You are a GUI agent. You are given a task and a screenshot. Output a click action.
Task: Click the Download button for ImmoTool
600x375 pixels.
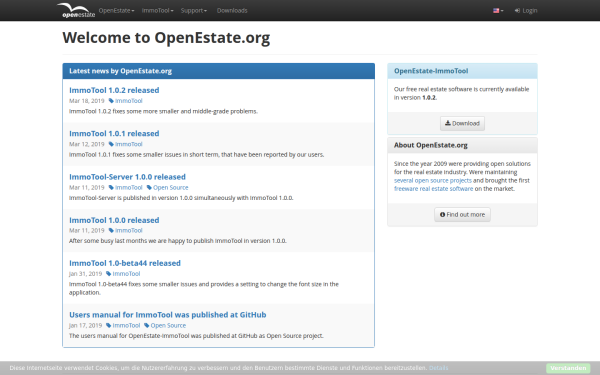click(462, 124)
